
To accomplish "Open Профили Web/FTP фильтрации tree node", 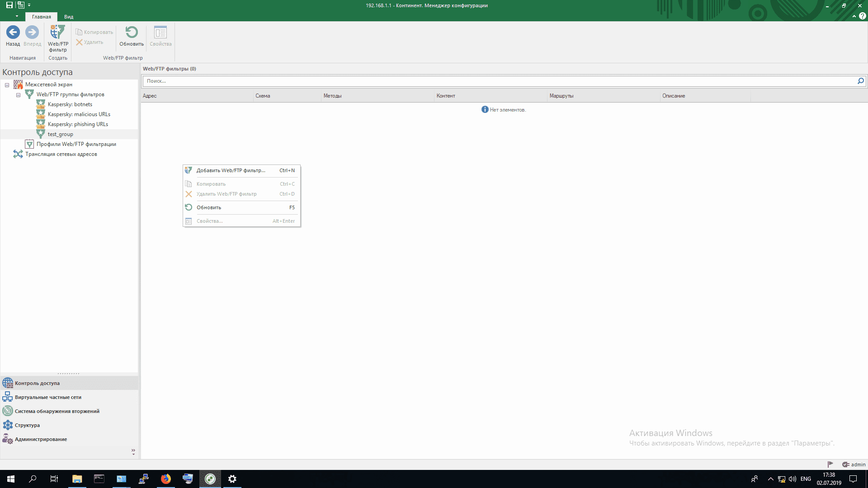I will 76,144.
